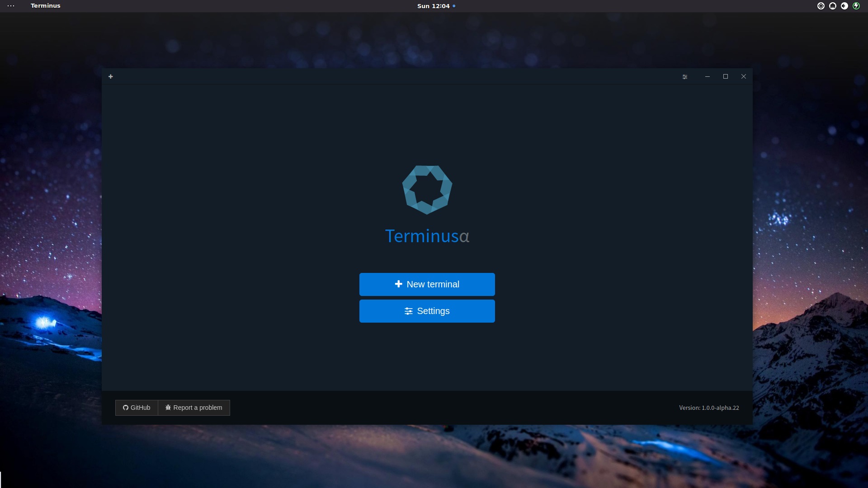Image resolution: width=868 pixels, height=488 pixels.
Task: Click the network icon in the system tray
Action: [x=832, y=6]
